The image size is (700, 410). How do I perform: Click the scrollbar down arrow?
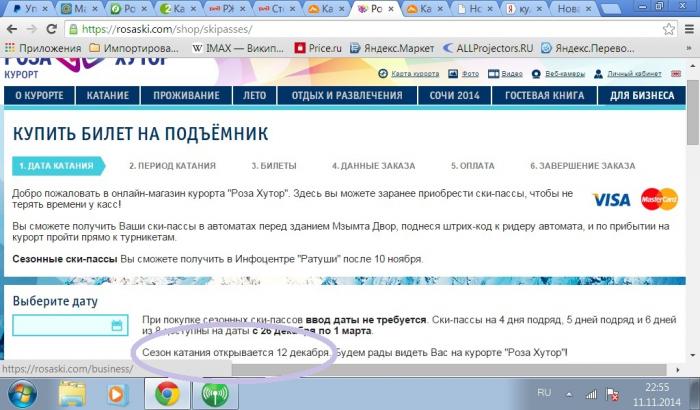692,355
